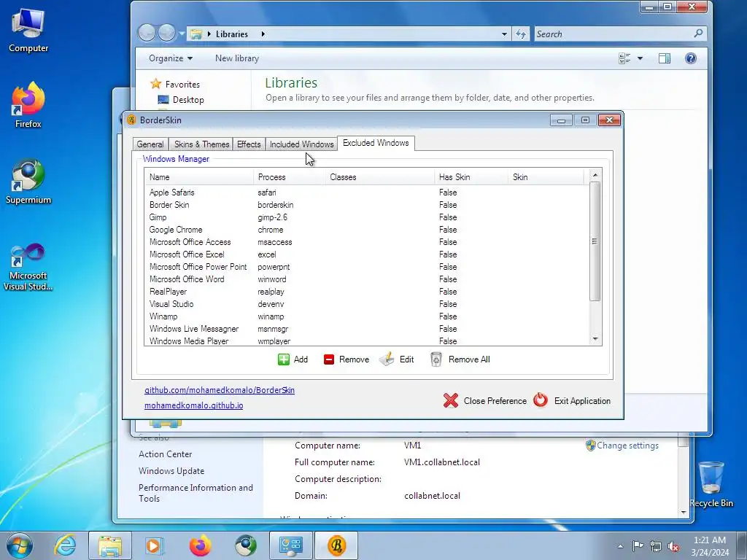Viewport: 747px width, 560px height.
Task: Click the muted volume tray icon
Action: [673, 547]
